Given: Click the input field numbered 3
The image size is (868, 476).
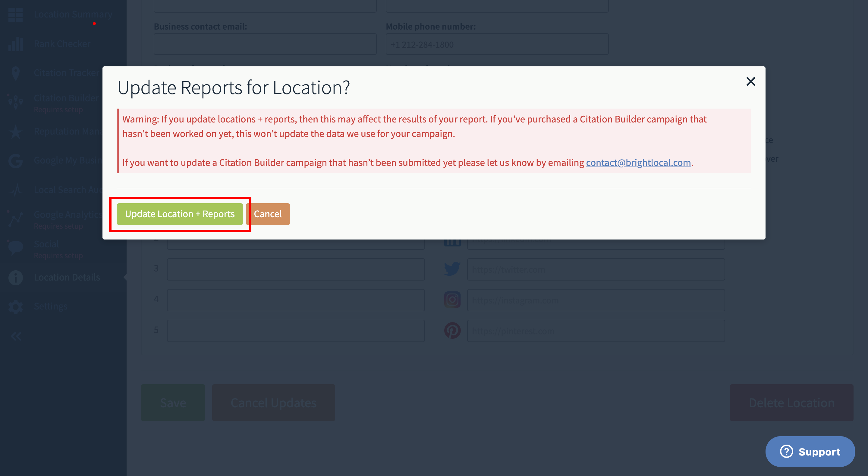Looking at the screenshot, I should 296,269.
